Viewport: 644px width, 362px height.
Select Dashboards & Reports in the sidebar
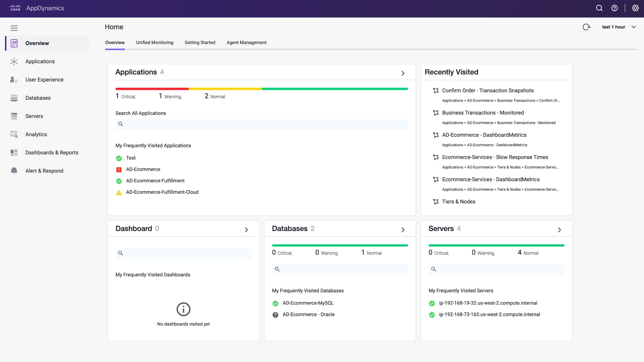pos(48,153)
